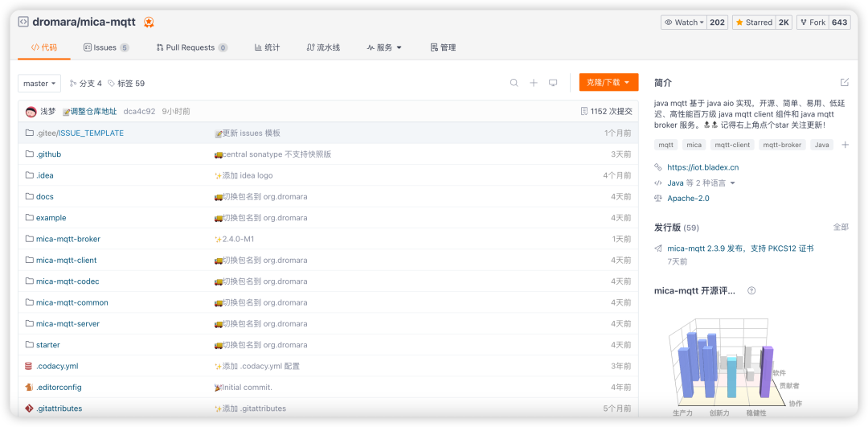Open the master branch dropdown
Screen dimensions: 868x427
(x=39, y=83)
